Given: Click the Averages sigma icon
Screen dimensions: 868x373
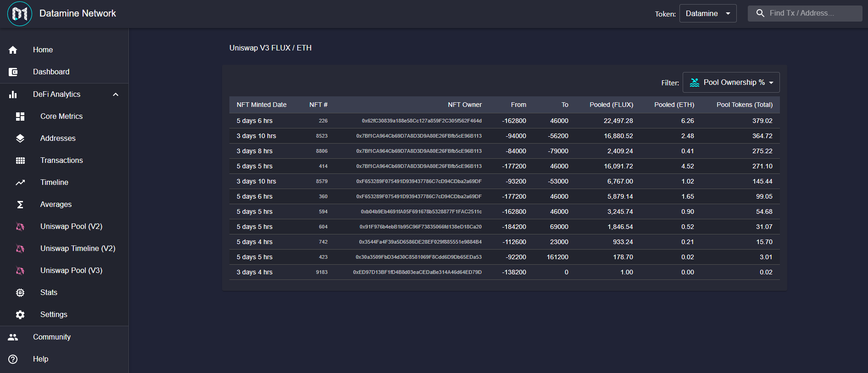Looking at the screenshot, I should pos(20,205).
